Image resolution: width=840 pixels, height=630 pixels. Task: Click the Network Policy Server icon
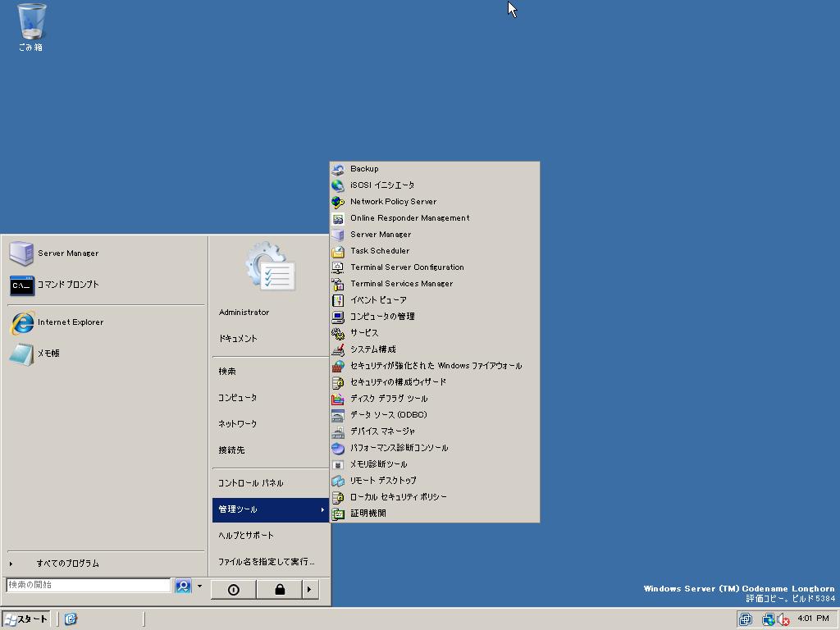337,202
